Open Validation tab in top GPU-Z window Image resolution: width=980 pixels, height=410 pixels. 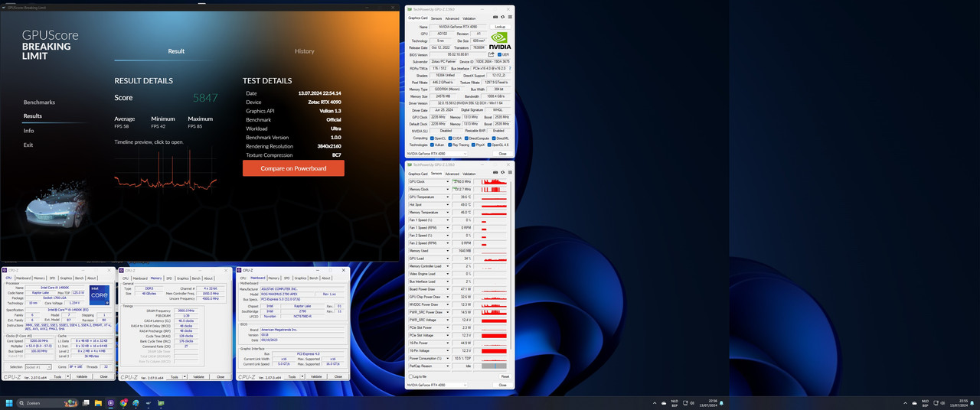tap(469, 18)
